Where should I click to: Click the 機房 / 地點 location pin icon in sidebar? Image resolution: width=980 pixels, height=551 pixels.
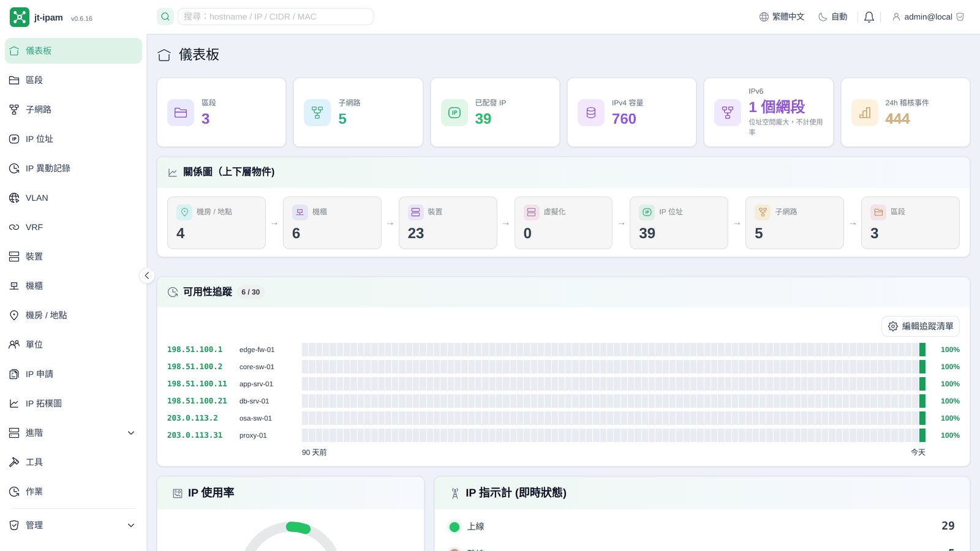14,315
